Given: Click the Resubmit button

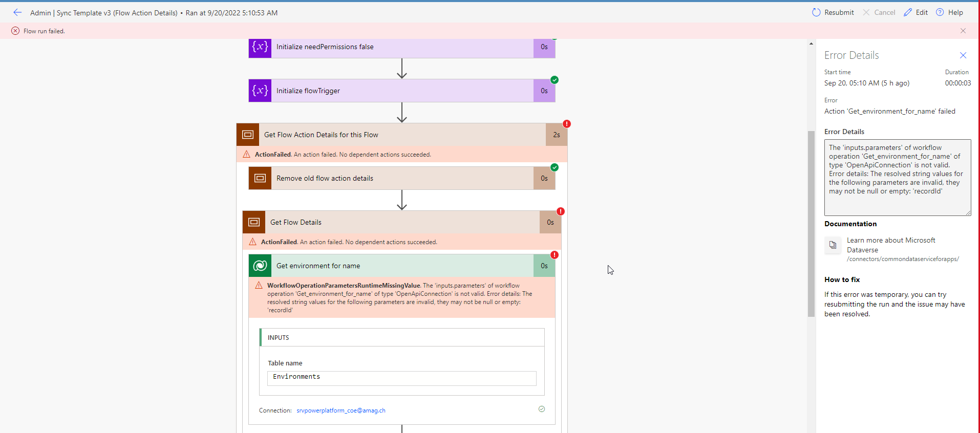Looking at the screenshot, I should (833, 12).
